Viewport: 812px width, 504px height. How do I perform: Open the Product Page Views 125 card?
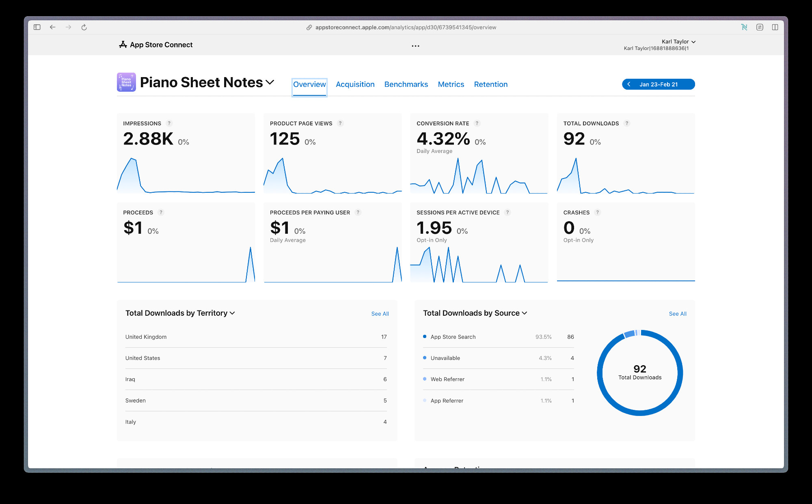333,153
